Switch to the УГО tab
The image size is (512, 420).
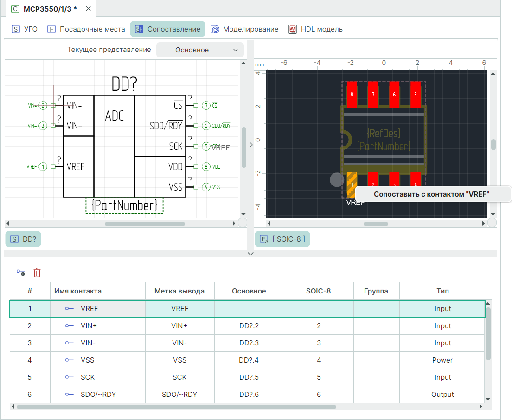(25, 29)
